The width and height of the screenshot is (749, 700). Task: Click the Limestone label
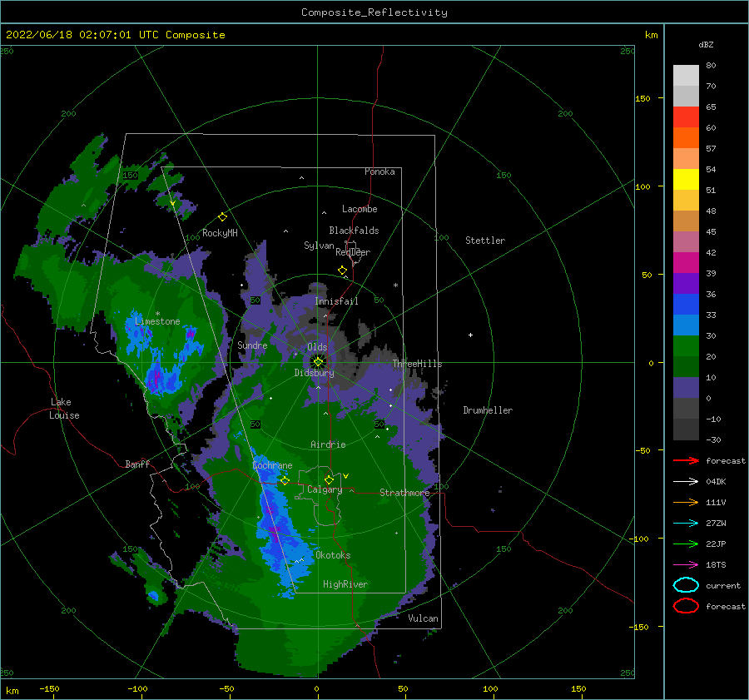pyautogui.click(x=157, y=321)
